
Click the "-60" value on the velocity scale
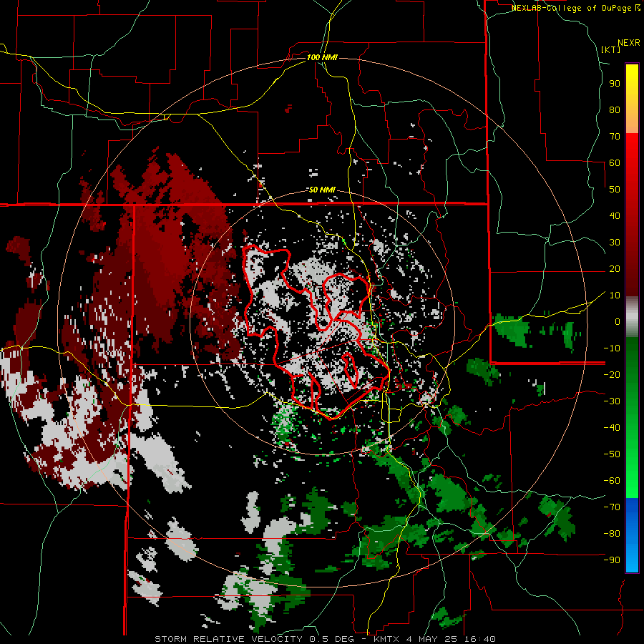612,481
